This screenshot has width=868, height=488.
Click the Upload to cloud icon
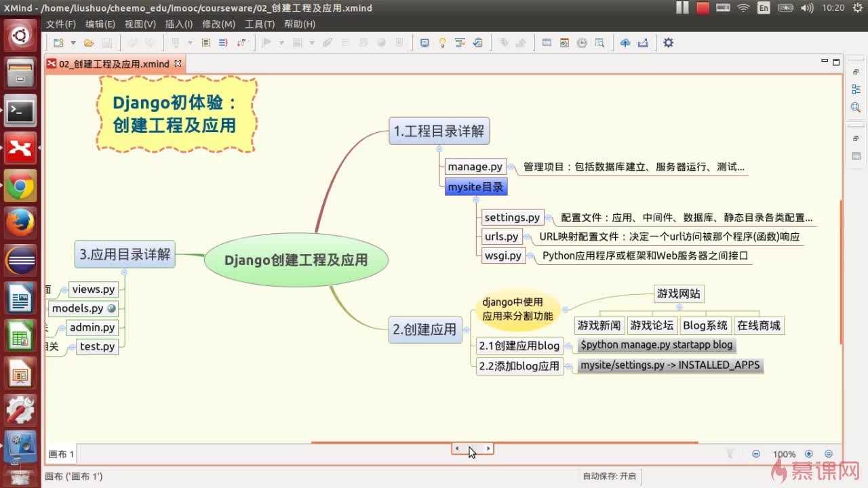click(625, 43)
